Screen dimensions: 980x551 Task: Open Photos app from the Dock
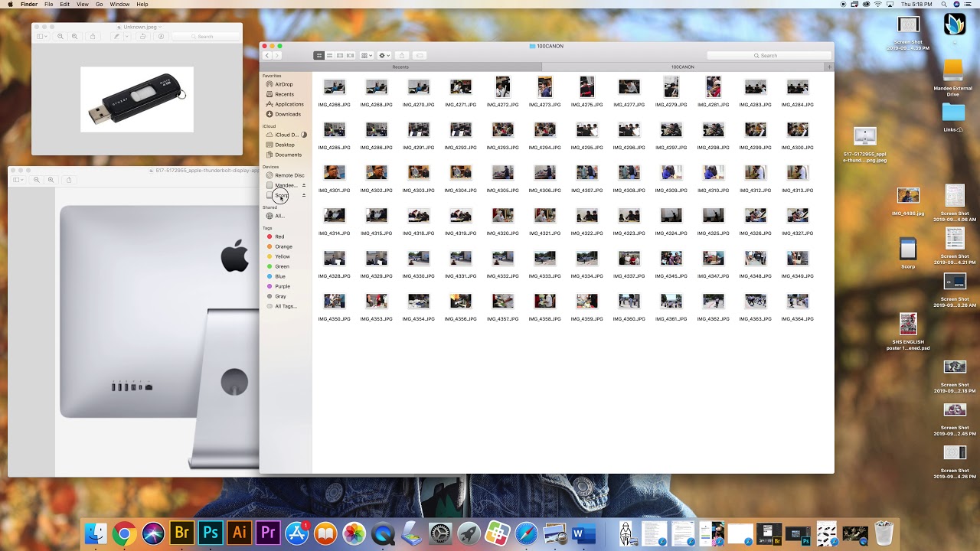point(354,533)
